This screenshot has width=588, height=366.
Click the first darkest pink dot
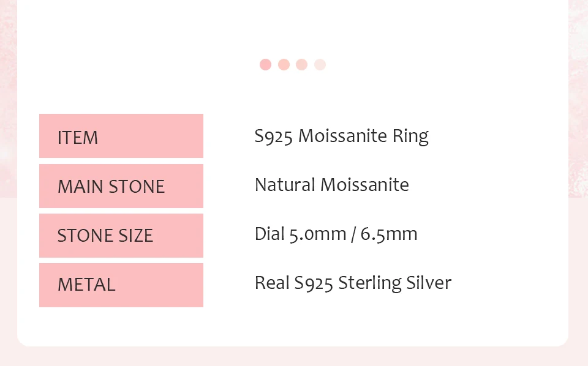(265, 64)
